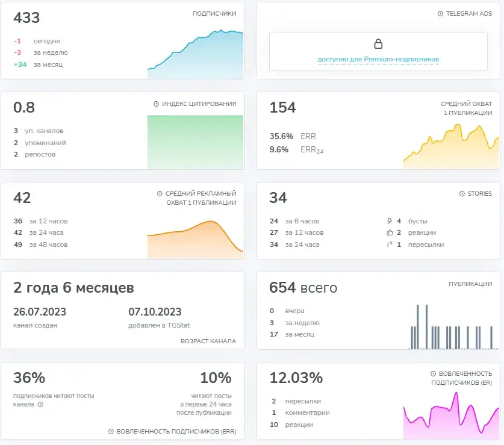Viewport: 504px width, 445px height.
Task: Click the '654 всего' publications total
Action: (x=303, y=287)
